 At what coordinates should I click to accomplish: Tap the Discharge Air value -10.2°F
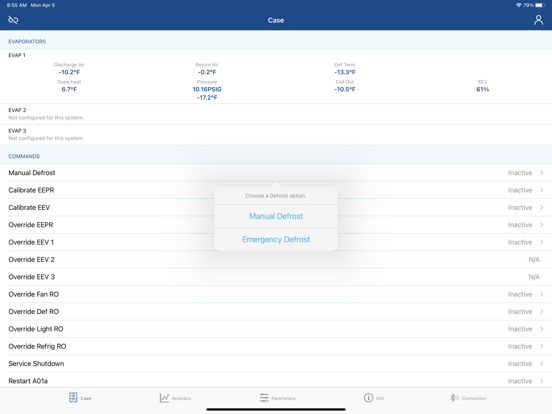point(69,72)
